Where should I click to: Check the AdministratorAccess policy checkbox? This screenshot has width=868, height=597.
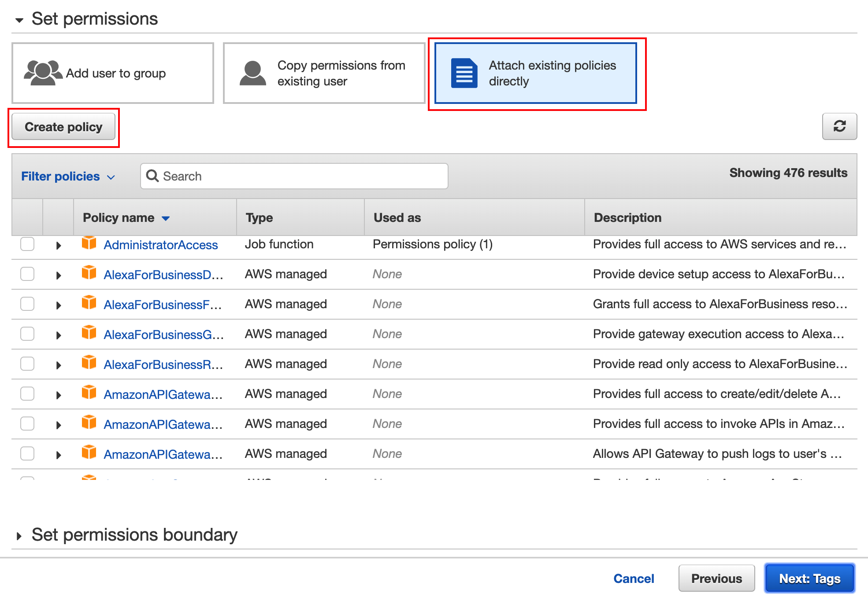point(27,244)
